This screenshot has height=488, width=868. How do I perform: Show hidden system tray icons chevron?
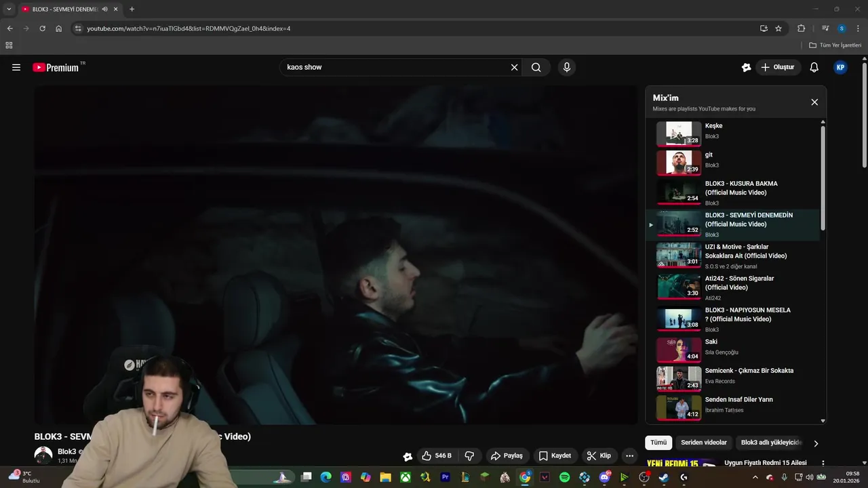click(x=755, y=477)
